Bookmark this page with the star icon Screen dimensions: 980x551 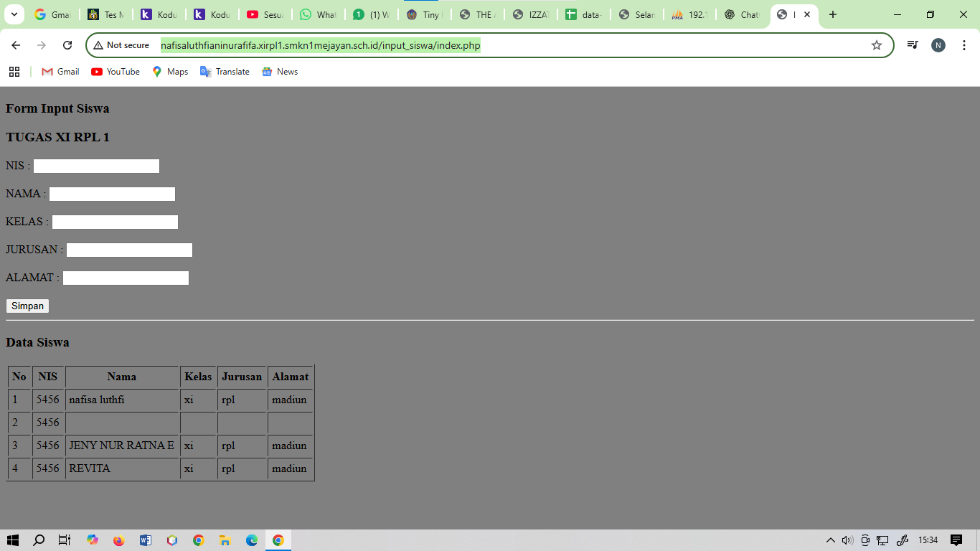coord(876,45)
